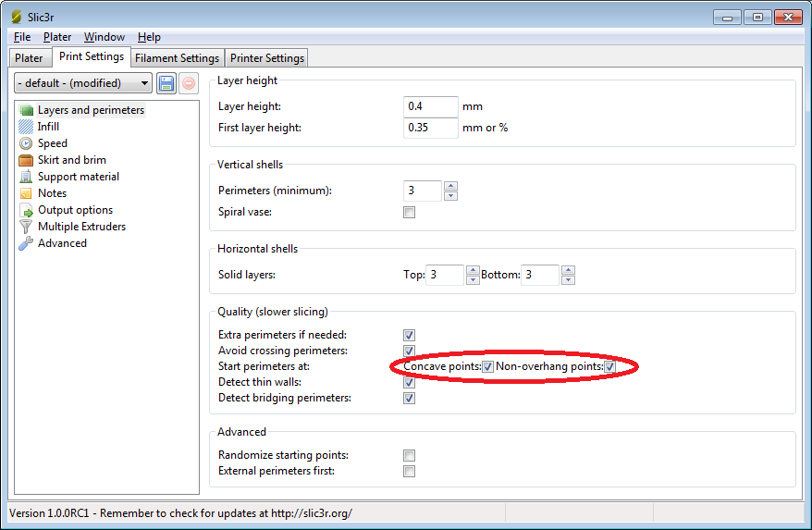The image size is (812, 530).
Task: Open Layers and perimeters settings page
Action: point(91,110)
